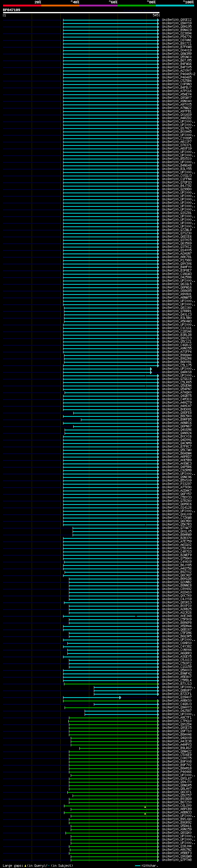Open hit UniRef100_Q9AYS9
197x868 pixels.
pyautogui.click(x=177, y=23)
